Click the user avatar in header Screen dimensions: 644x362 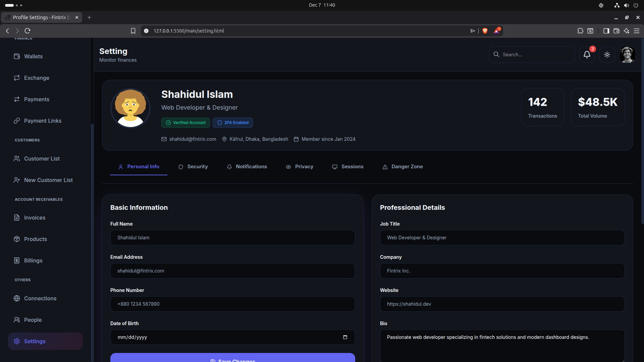[x=627, y=55]
